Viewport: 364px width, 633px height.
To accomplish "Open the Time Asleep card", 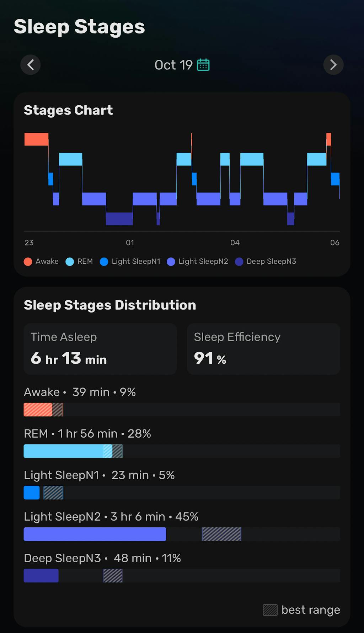I will [x=100, y=349].
